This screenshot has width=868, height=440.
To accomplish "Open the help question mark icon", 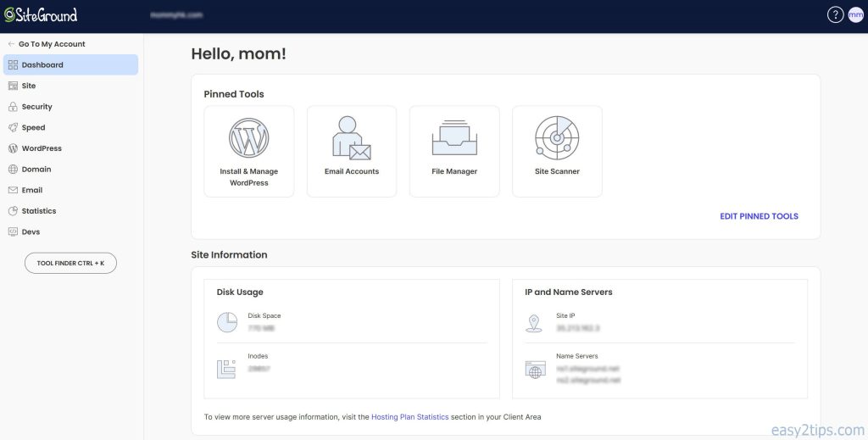I will (x=835, y=15).
